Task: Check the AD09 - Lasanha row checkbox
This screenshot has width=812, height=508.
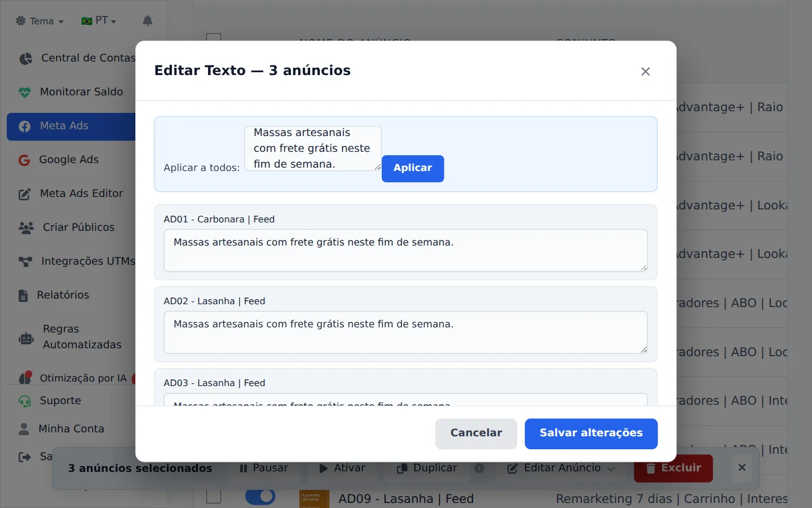Action: coord(214,496)
